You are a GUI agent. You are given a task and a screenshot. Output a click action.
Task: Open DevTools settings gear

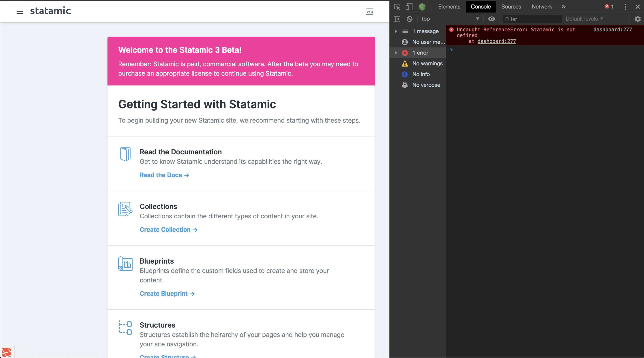point(638,19)
